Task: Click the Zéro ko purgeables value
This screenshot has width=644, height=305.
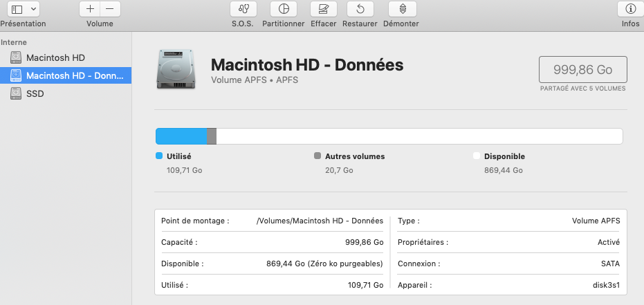Action: (x=344, y=264)
